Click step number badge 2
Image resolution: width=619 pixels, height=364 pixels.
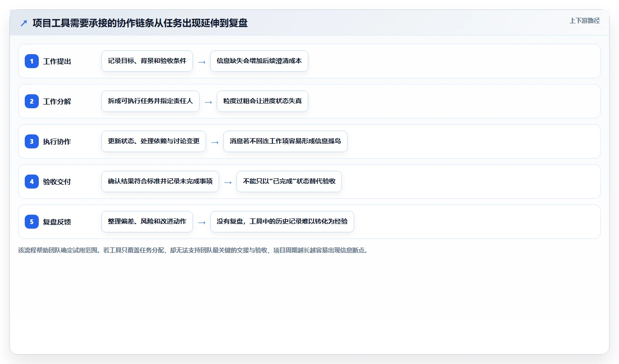point(32,101)
